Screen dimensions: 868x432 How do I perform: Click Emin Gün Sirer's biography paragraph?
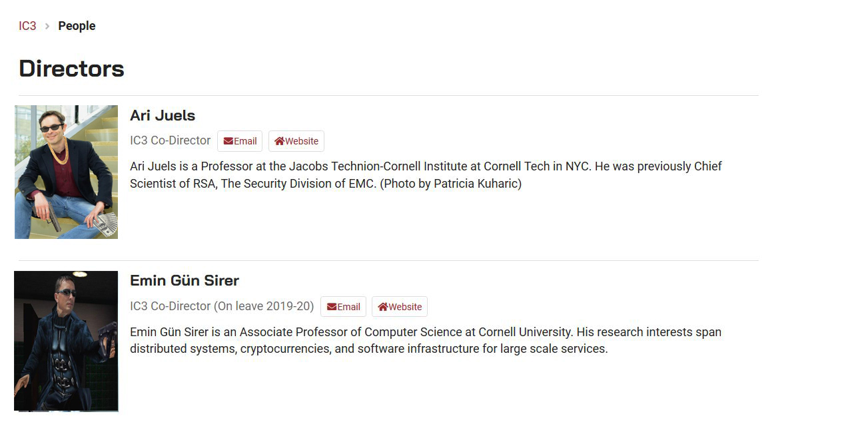click(426, 340)
